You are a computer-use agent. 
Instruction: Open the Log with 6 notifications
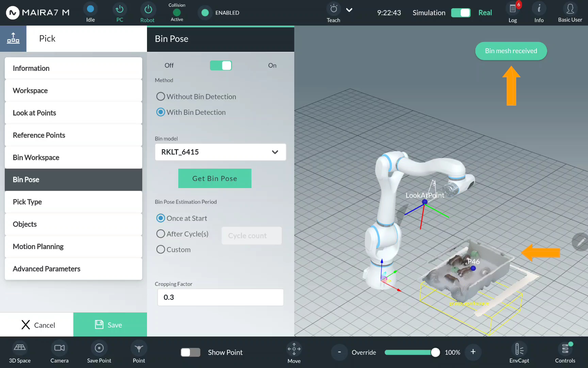coord(513,9)
